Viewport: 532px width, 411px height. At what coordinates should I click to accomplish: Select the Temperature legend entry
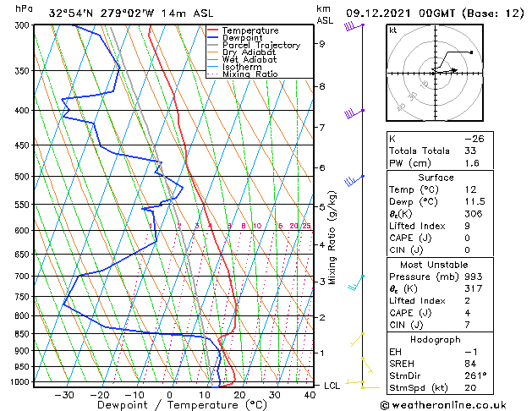(250, 30)
